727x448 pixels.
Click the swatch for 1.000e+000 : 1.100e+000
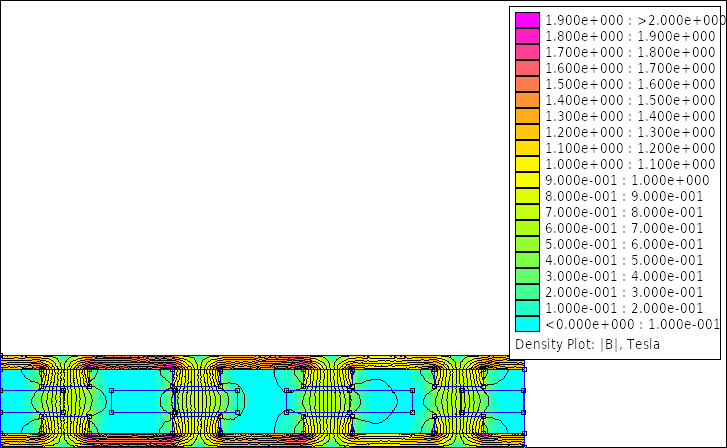pyautogui.click(x=527, y=164)
